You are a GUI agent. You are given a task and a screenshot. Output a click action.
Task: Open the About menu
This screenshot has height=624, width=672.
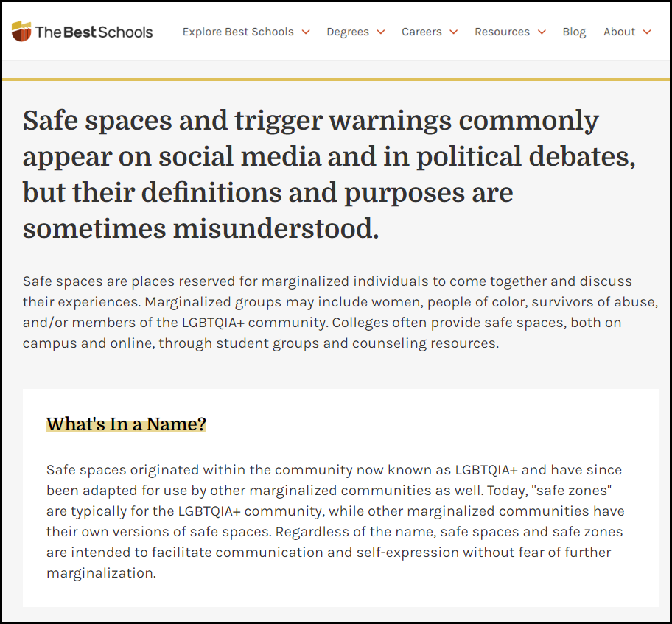[x=619, y=32]
